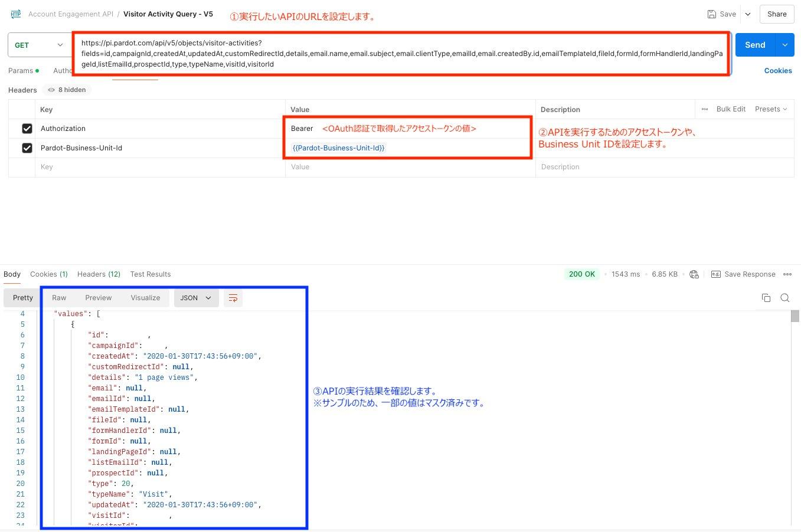Click the empty Key placeholder field

(160, 168)
